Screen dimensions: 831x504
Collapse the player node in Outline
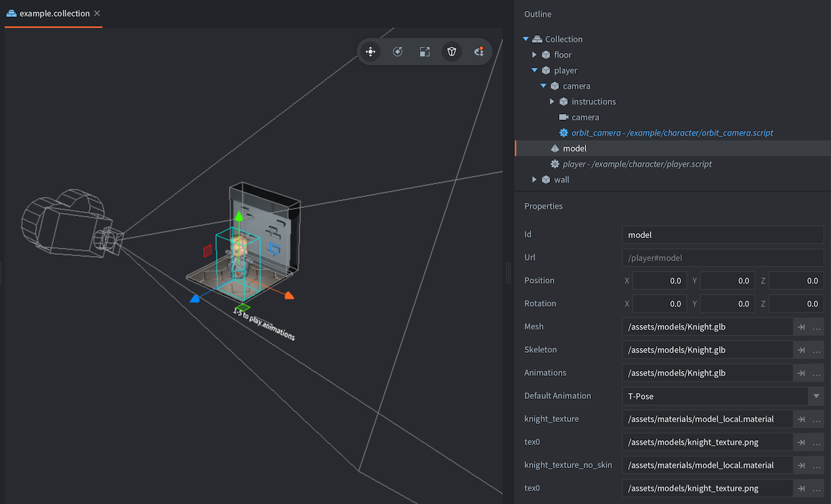coord(535,71)
